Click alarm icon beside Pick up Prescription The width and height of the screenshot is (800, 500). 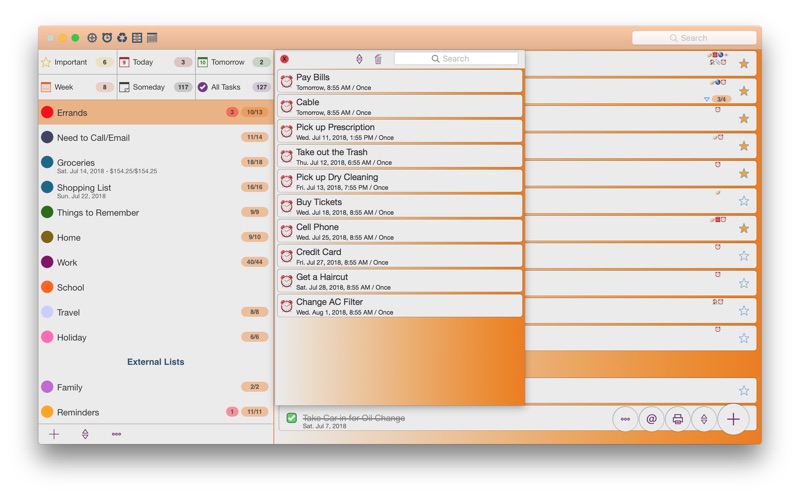(x=287, y=132)
